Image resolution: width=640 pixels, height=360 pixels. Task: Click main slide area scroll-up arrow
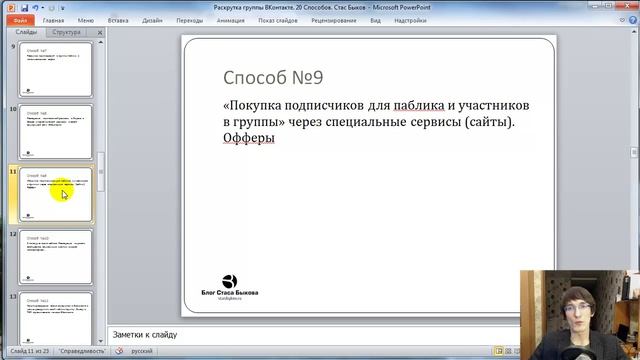[634, 32]
